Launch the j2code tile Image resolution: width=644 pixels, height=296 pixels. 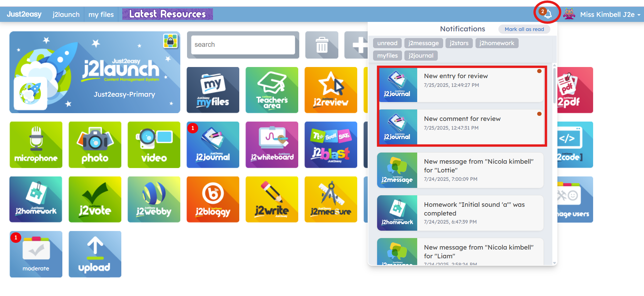click(575, 145)
